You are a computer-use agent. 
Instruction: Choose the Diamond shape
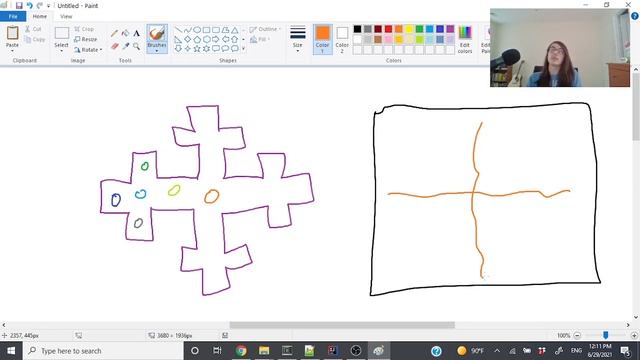point(188,40)
